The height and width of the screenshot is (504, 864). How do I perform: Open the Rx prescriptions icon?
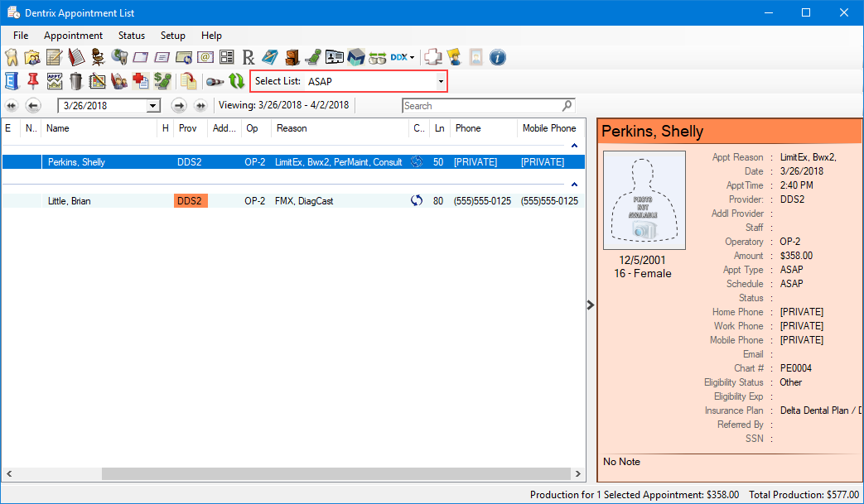pyautogui.click(x=249, y=57)
